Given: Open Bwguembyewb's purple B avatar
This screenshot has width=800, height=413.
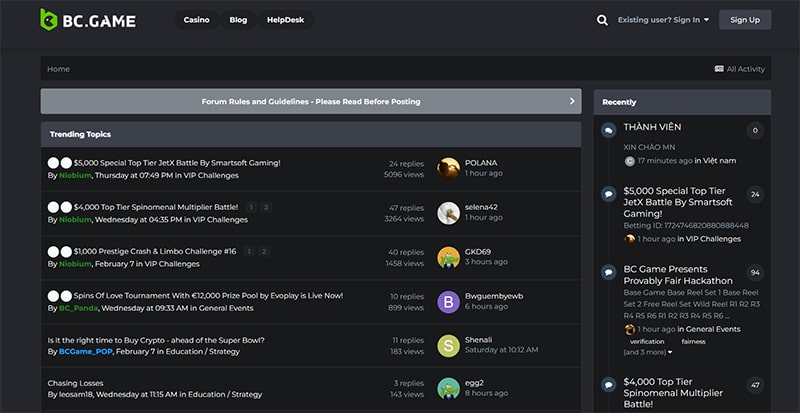Looking at the screenshot, I should (448, 302).
